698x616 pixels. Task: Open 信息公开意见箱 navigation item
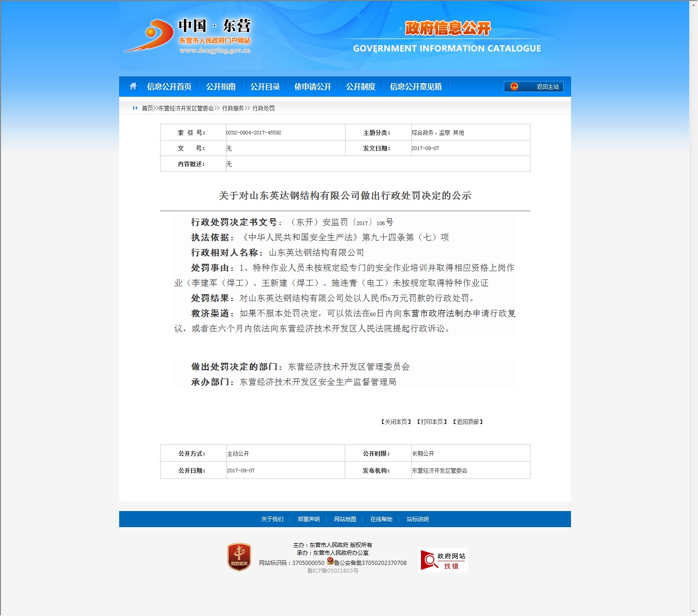pyautogui.click(x=415, y=87)
